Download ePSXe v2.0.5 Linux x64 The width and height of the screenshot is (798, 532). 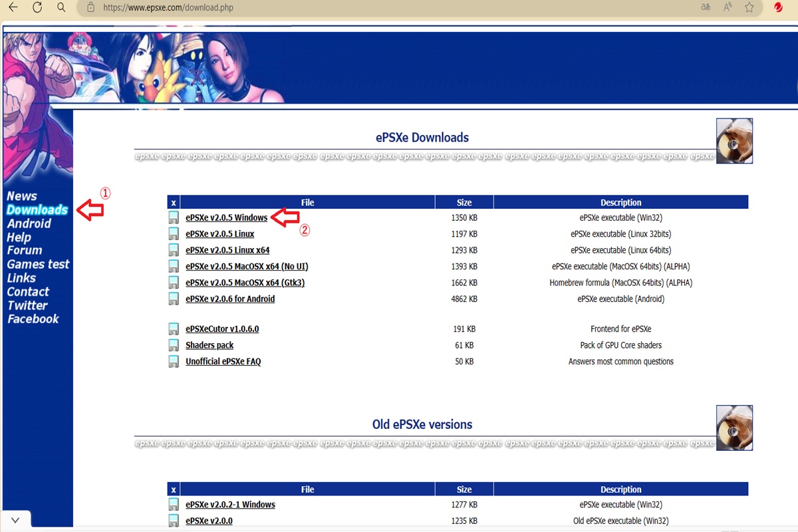227,250
